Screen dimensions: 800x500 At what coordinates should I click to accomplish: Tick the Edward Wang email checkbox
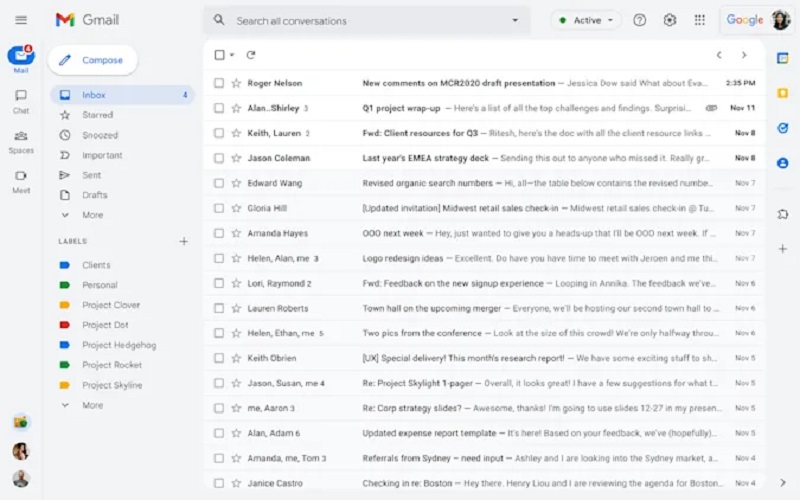219,183
